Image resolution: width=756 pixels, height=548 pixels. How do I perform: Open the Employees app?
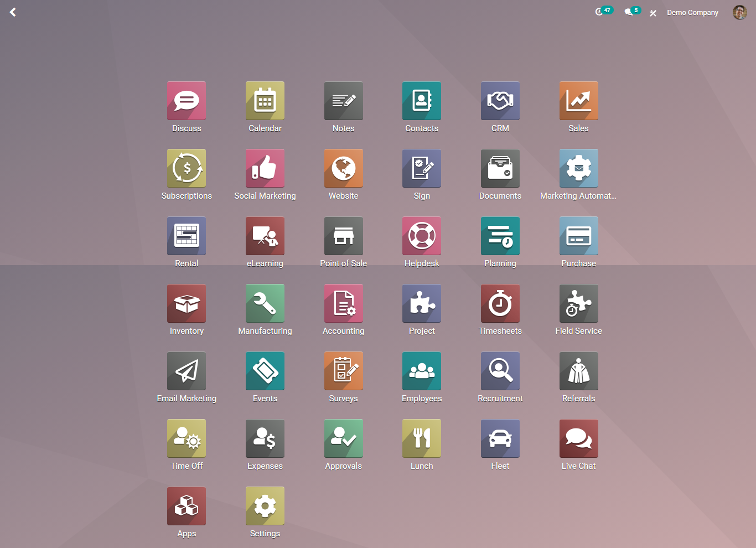(422, 371)
